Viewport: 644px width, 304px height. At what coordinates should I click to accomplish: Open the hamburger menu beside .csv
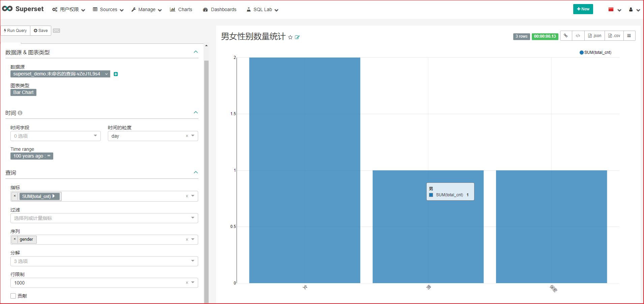coord(630,36)
